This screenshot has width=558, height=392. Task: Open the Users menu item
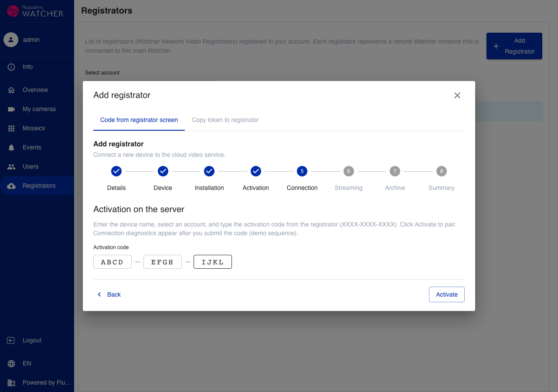pyautogui.click(x=37, y=167)
